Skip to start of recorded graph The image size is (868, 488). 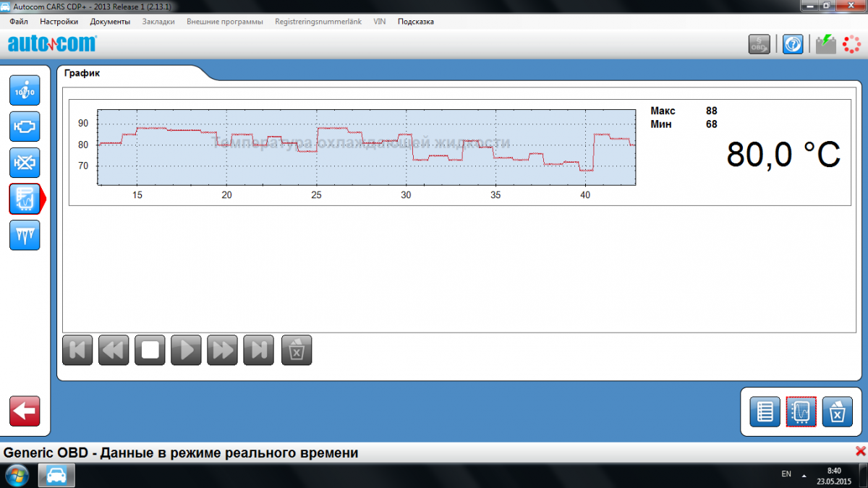tap(77, 351)
